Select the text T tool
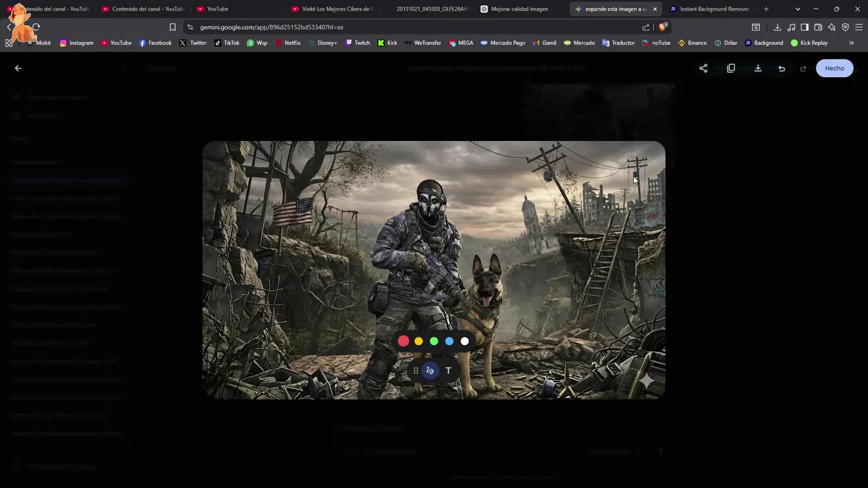The image size is (868, 488). click(448, 371)
